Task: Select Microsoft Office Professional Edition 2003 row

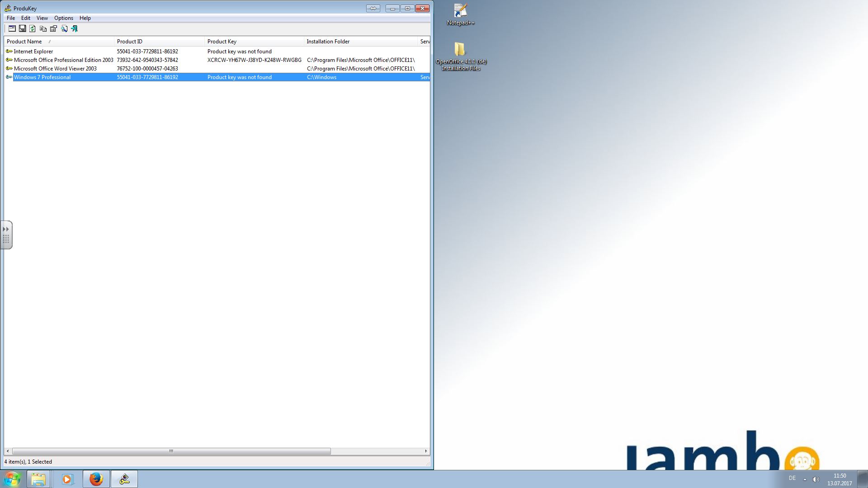Action: click(64, 60)
